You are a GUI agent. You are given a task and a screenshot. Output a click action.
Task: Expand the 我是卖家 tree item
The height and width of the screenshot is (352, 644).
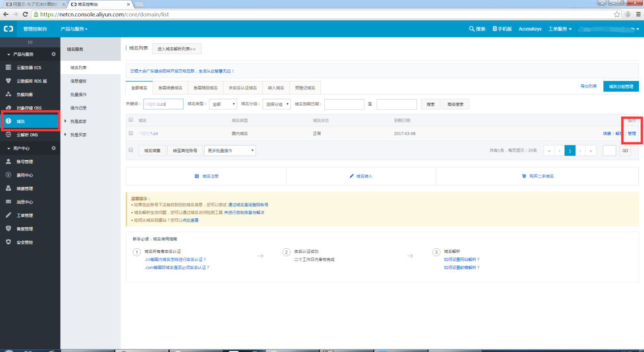tap(66, 122)
